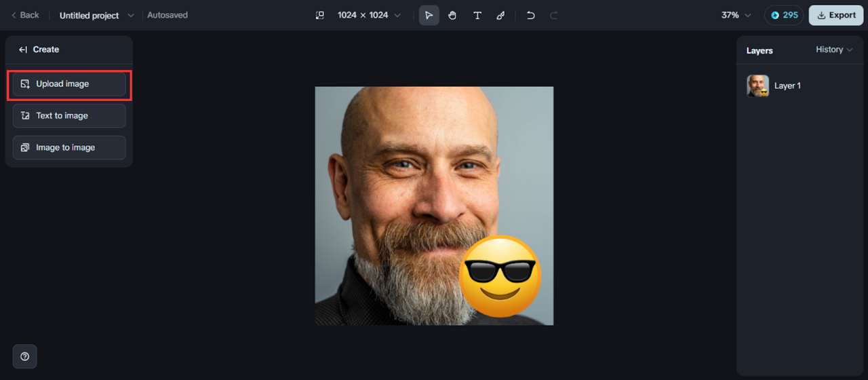Select the Layer 1 thumbnail
Viewport: 868px width, 380px height.
pyautogui.click(x=757, y=85)
